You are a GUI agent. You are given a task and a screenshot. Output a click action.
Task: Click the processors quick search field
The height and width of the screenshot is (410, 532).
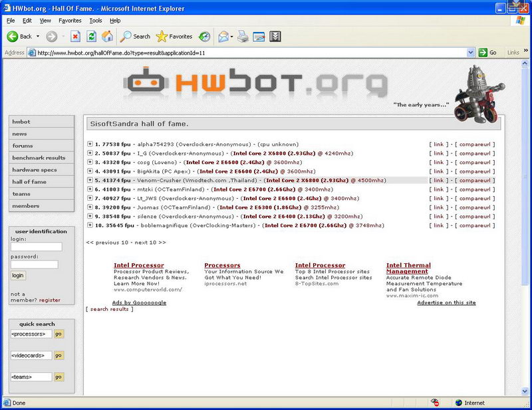pos(31,334)
